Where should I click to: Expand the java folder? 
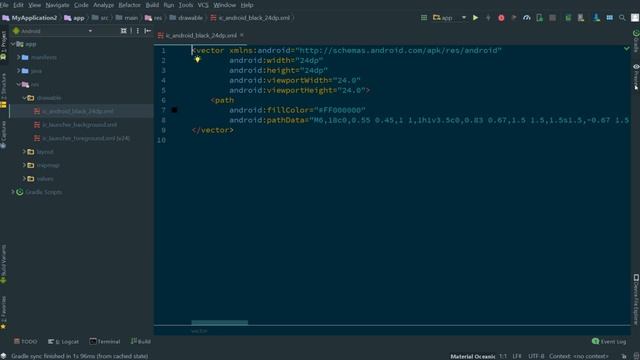click(x=18, y=71)
